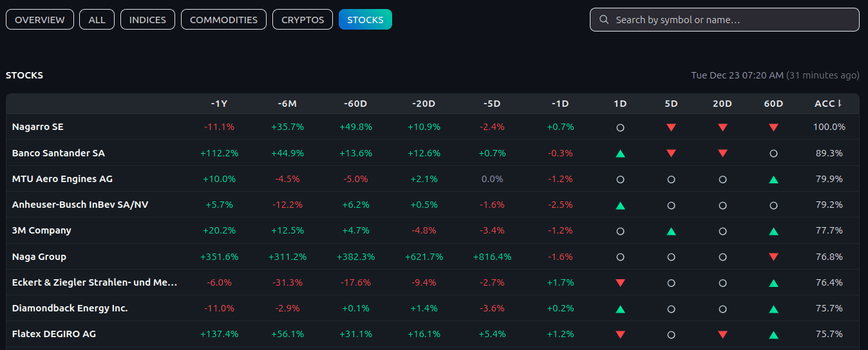Open the OVERVIEW tab
This screenshot has width=868, height=350.
(x=40, y=19)
